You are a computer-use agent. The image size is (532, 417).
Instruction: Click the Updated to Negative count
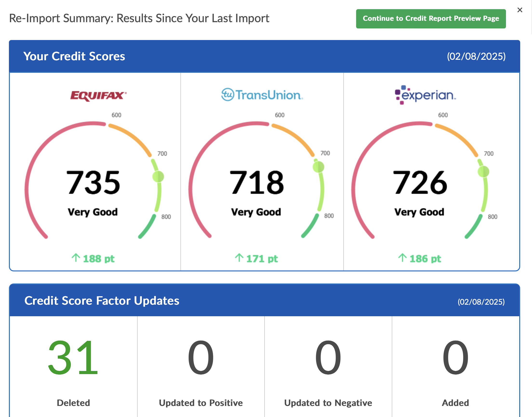click(x=328, y=358)
